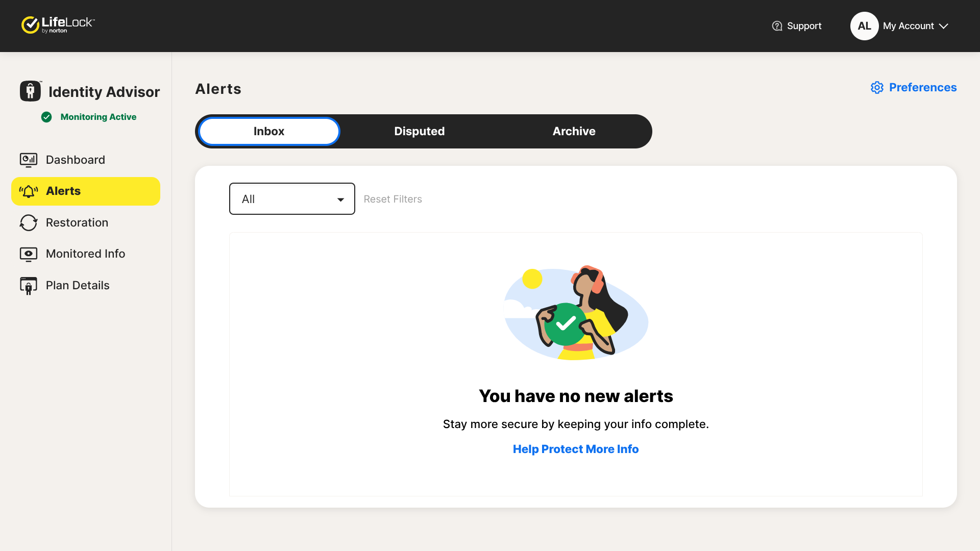This screenshot has width=980, height=551.
Task: Click the Monitored Info eye icon
Action: coord(29,254)
